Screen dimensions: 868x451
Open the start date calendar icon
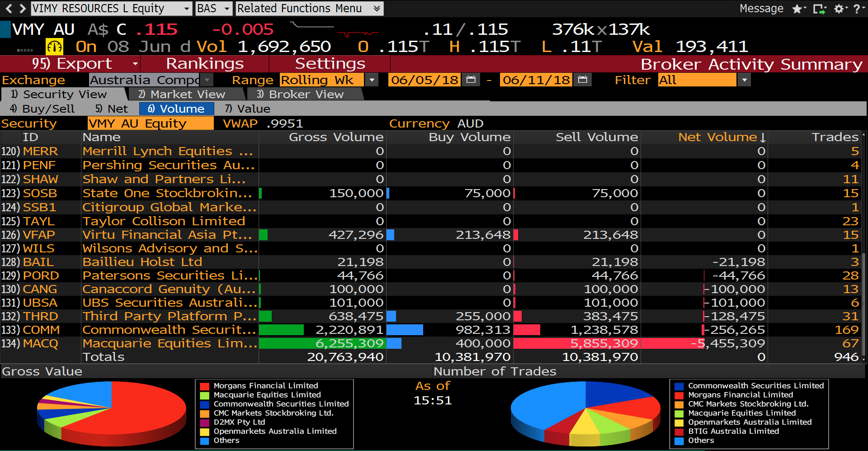point(471,80)
